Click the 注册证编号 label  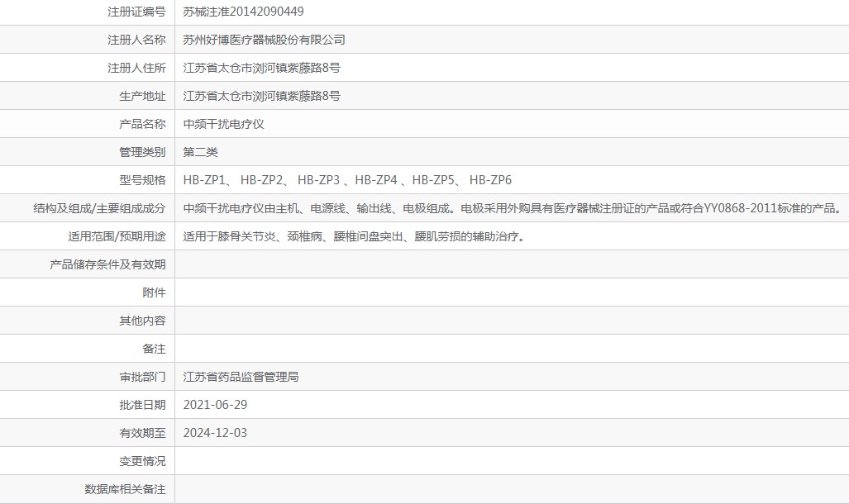tap(136, 12)
